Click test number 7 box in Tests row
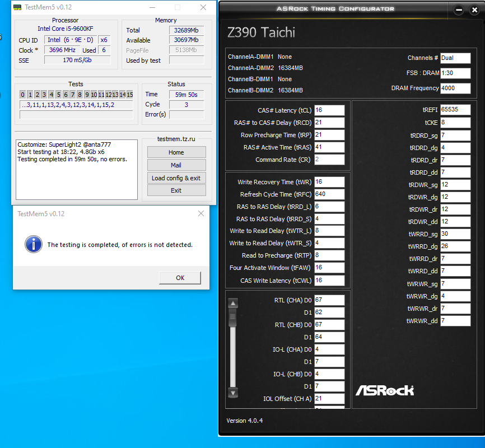 click(x=72, y=95)
